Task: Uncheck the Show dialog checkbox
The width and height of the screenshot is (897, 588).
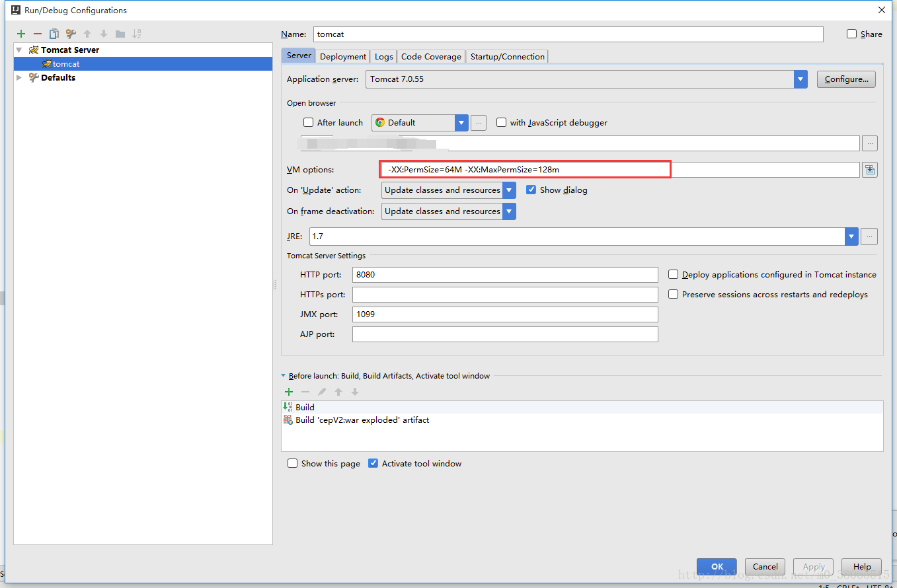Action: click(531, 190)
